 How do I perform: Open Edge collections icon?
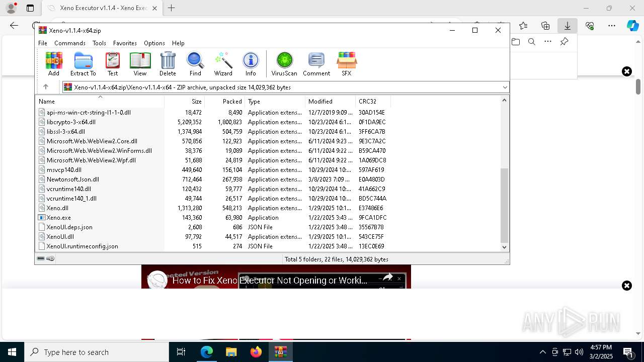[545, 26]
